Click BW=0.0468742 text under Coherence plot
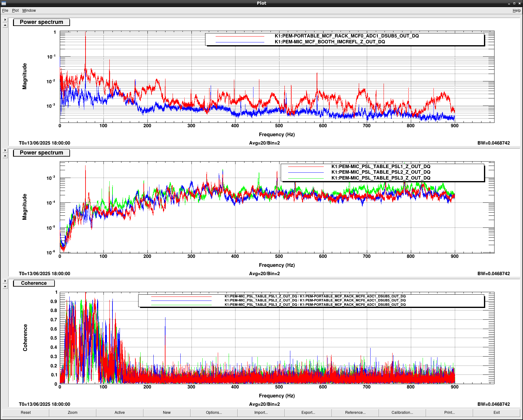 tap(494, 404)
